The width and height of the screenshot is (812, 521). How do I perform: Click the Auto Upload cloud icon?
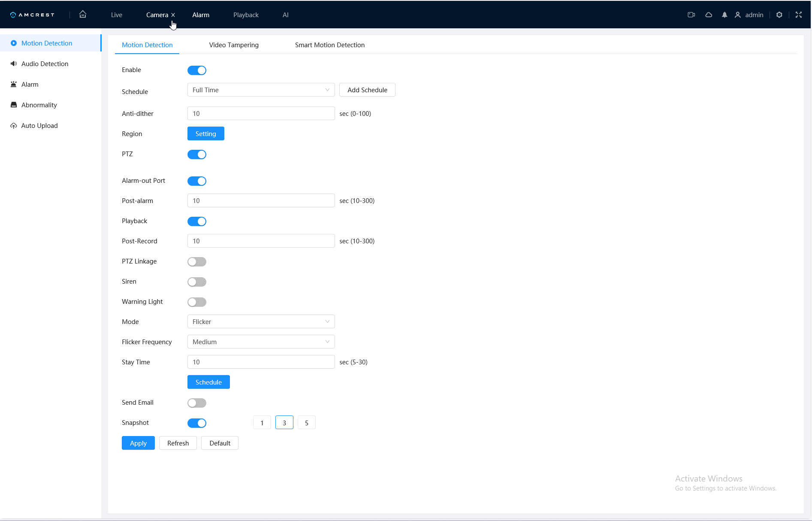coord(14,126)
